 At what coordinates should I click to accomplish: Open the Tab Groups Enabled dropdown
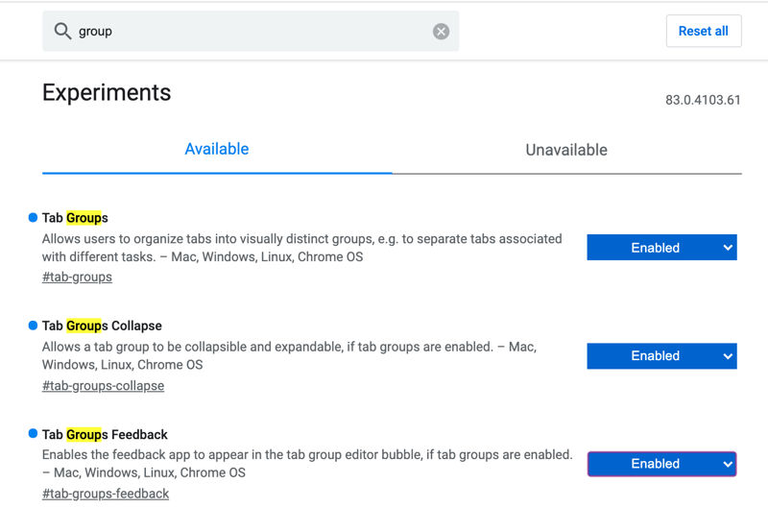click(661, 248)
